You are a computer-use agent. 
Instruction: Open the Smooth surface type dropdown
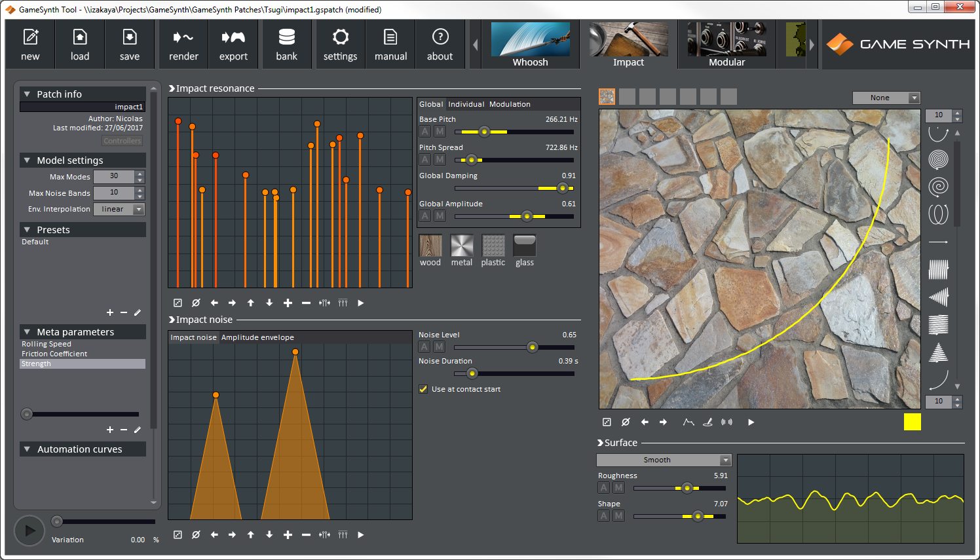(664, 460)
